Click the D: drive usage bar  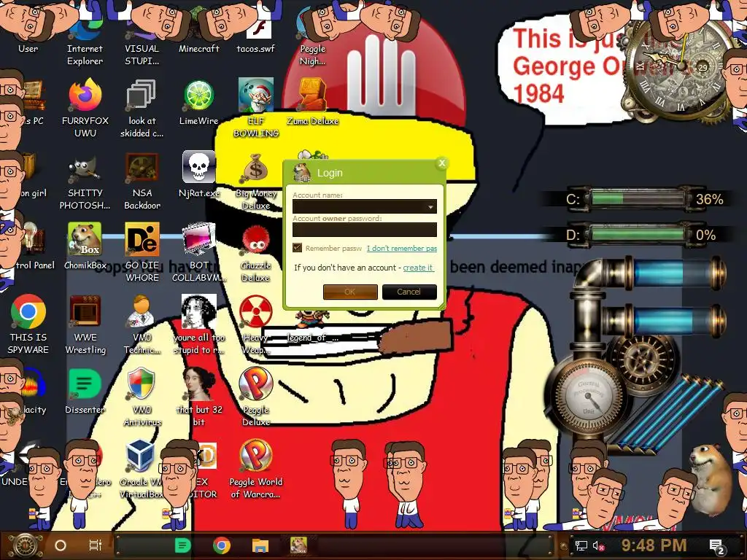pyautogui.click(x=638, y=235)
